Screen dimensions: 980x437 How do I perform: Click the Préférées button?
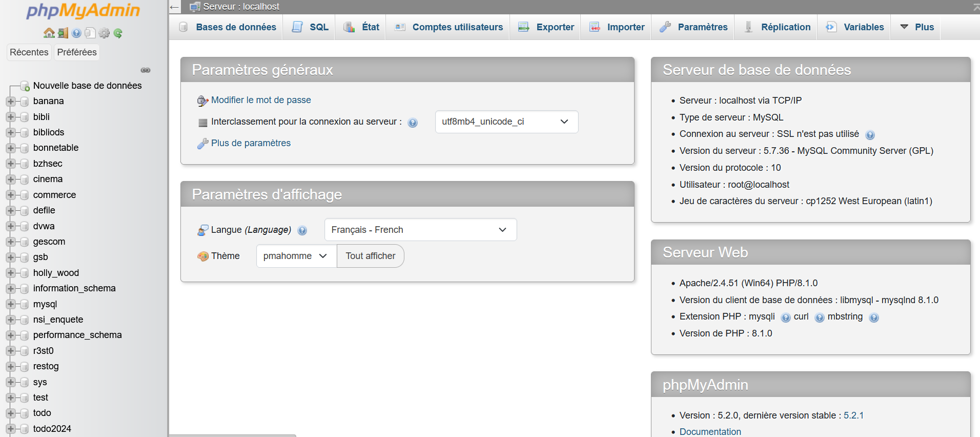pos(77,52)
